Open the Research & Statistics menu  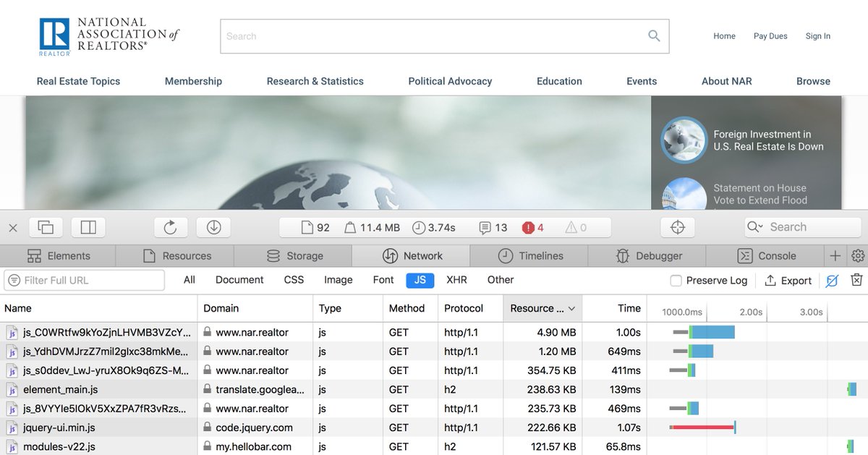tap(315, 81)
